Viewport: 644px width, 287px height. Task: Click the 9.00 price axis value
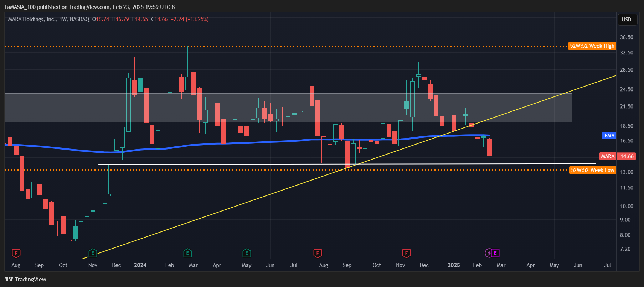click(x=625, y=220)
